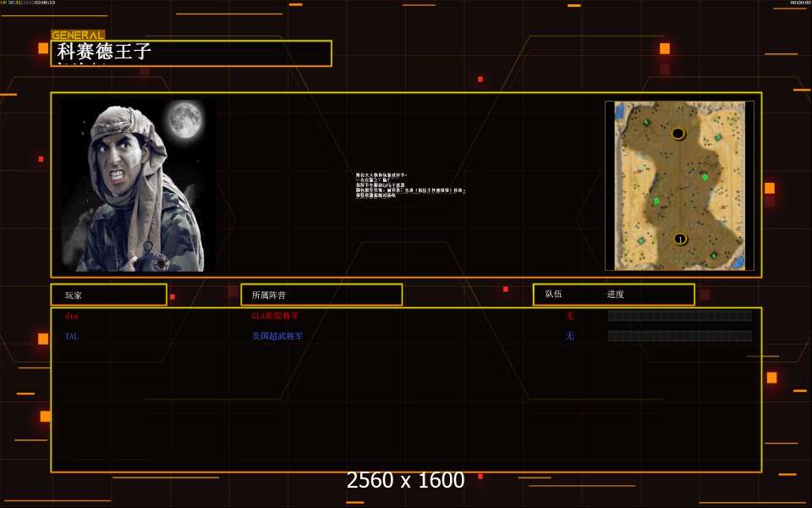
Task: Click the red GLA faction text
Action: click(275, 316)
